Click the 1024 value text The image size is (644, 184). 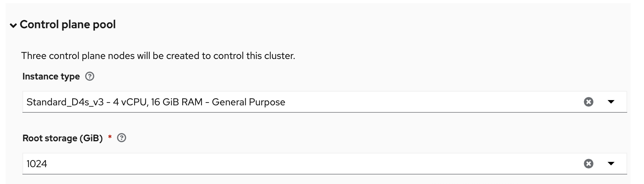(37, 164)
